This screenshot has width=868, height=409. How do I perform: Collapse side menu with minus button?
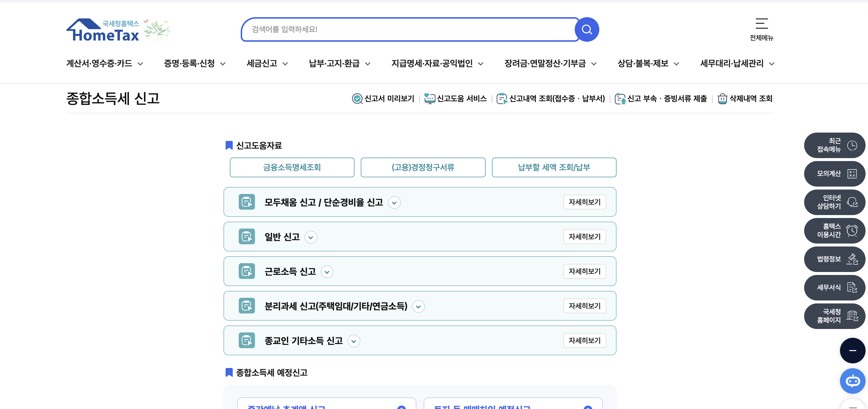pyautogui.click(x=853, y=350)
